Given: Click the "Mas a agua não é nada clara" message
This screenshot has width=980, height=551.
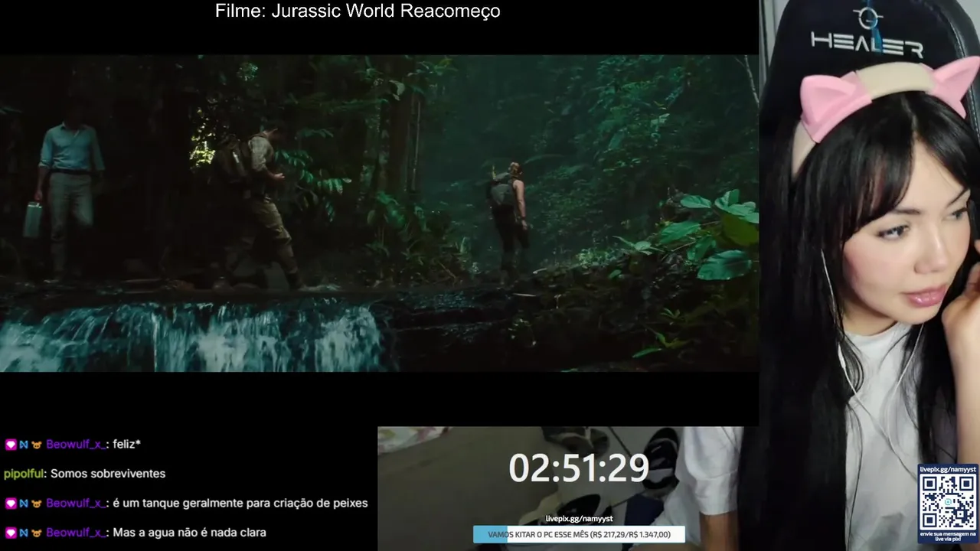Looking at the screenshot, I should (x=189, y=532).
